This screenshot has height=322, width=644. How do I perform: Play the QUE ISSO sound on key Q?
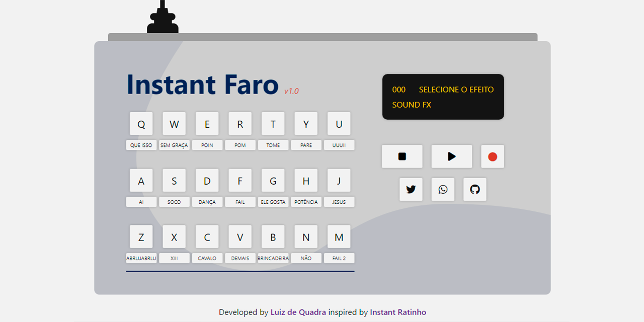point(141,123)
